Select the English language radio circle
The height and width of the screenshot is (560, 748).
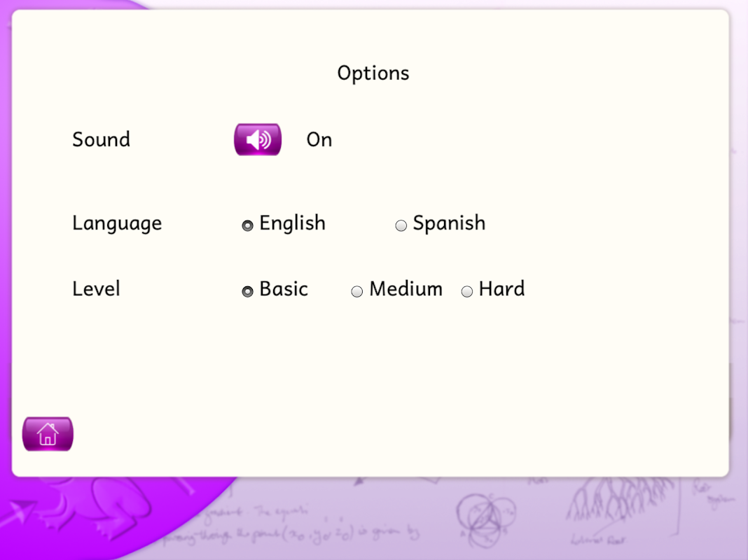click(247, 225)
